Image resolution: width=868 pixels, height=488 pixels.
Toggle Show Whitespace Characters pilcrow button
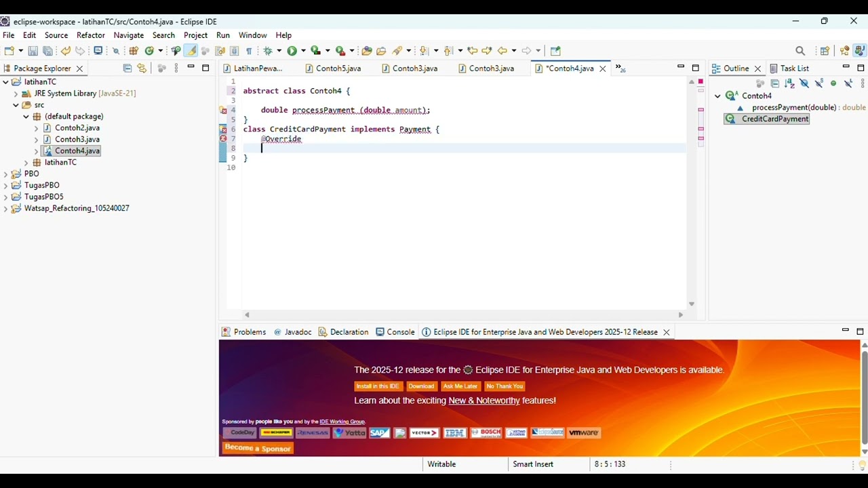[249, 51]
